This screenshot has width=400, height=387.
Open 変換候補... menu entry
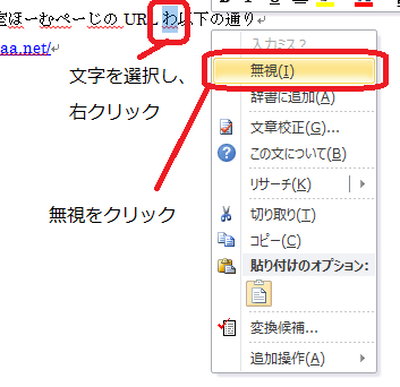tap(284, 328)
